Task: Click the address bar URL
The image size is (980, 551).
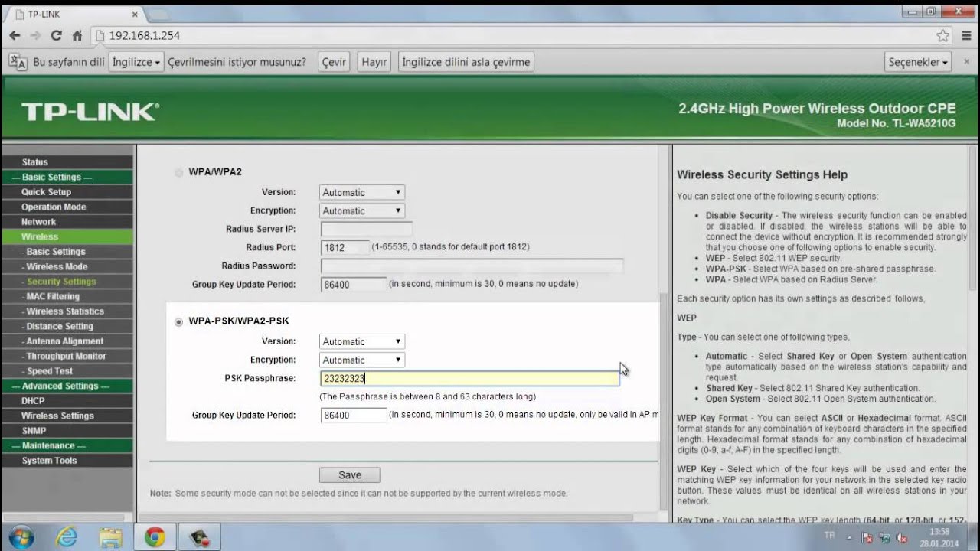Action: pyautogui.click(x=145, y=35)
